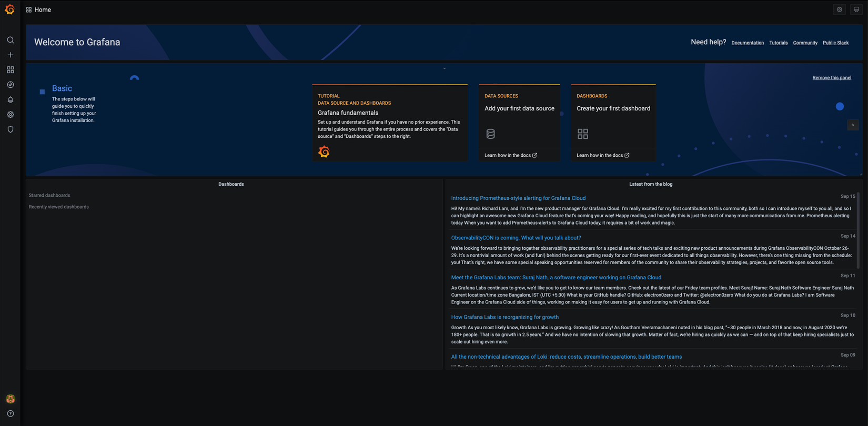Open the Alerting bell icon
Viewport: 868px width, 426px height.
[10, 99]
